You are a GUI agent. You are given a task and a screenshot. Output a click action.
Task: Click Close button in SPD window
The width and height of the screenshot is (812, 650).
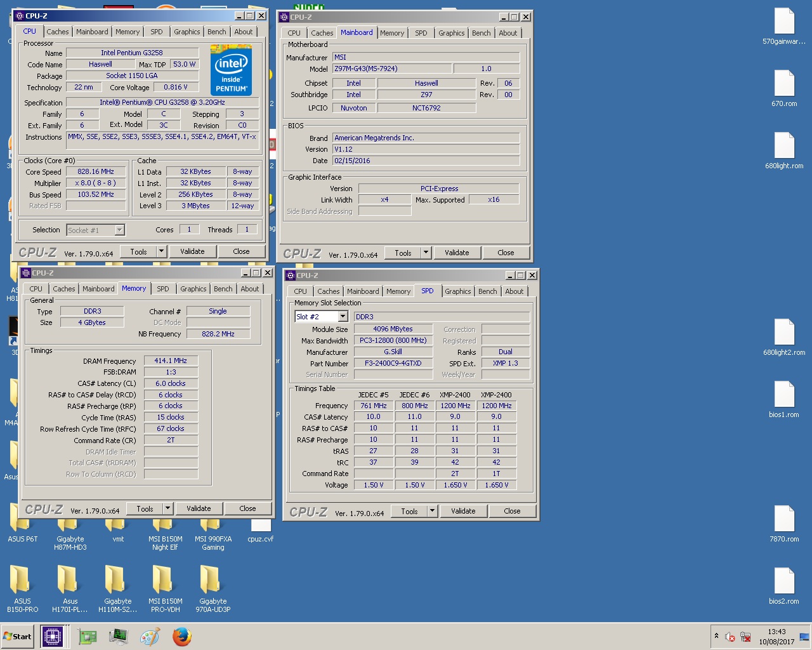(x=512, y=511)
